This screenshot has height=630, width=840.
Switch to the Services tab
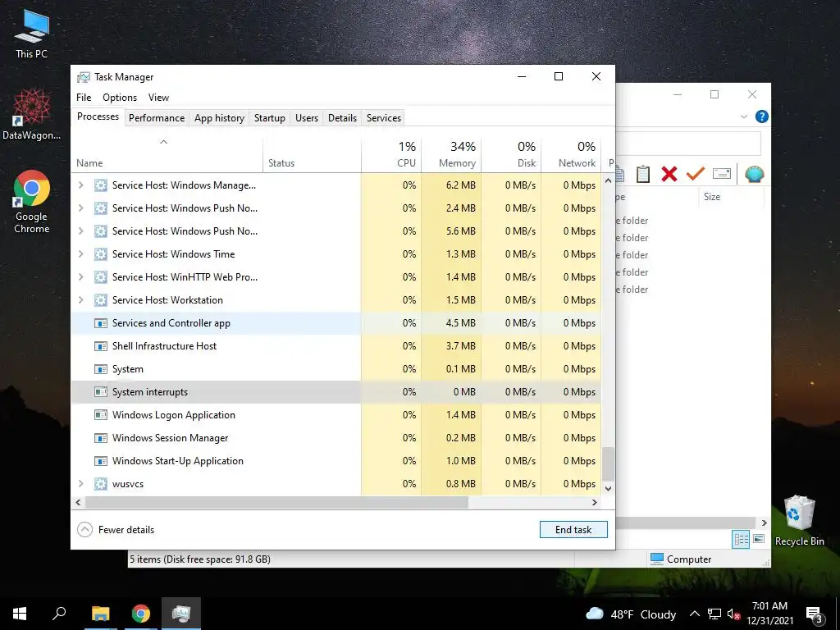384,118
